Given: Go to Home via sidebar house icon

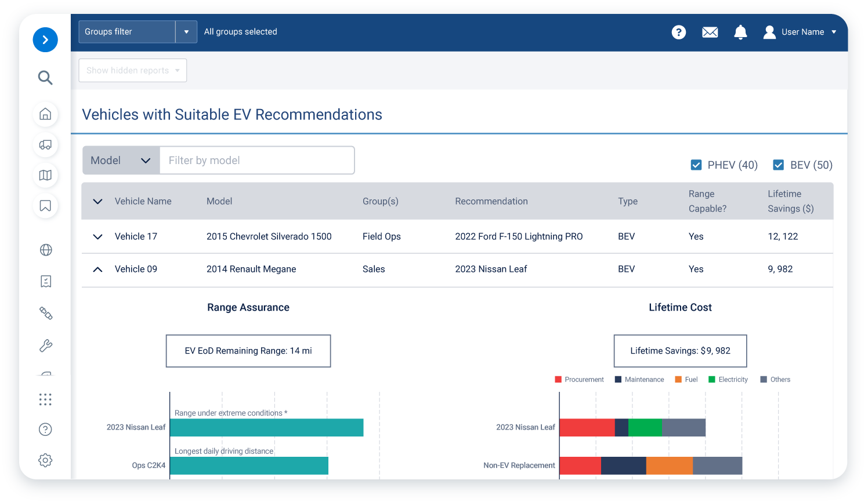Looking at the screenshot, I should coord(45,114).
